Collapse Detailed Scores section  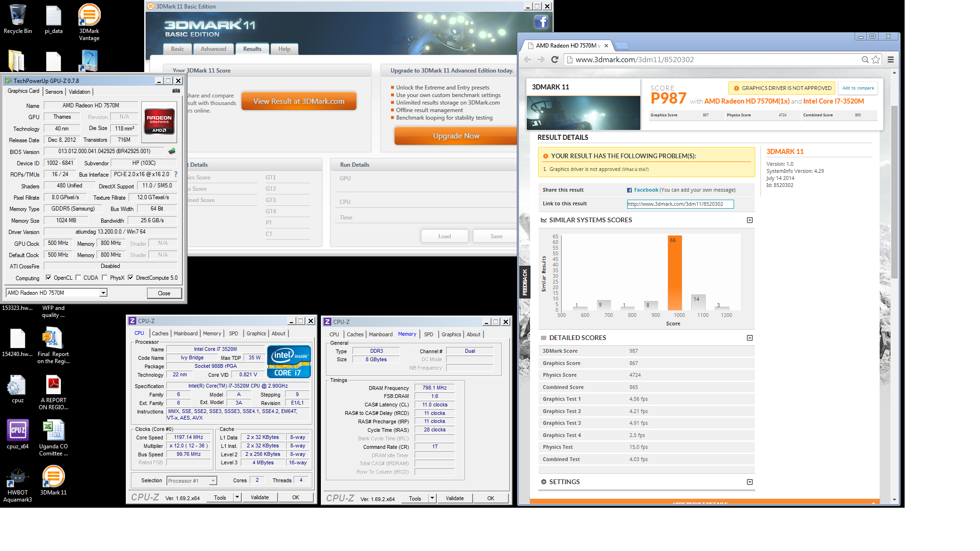[750, 338]
